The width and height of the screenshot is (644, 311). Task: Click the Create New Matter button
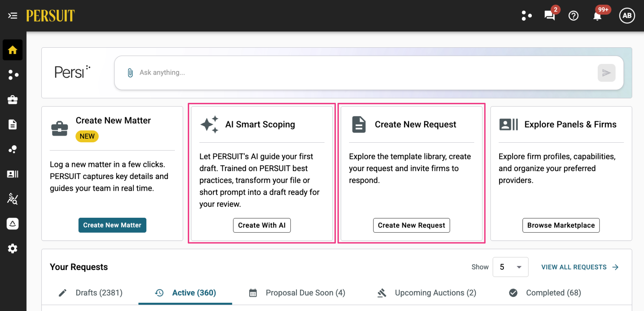[112, 225]
